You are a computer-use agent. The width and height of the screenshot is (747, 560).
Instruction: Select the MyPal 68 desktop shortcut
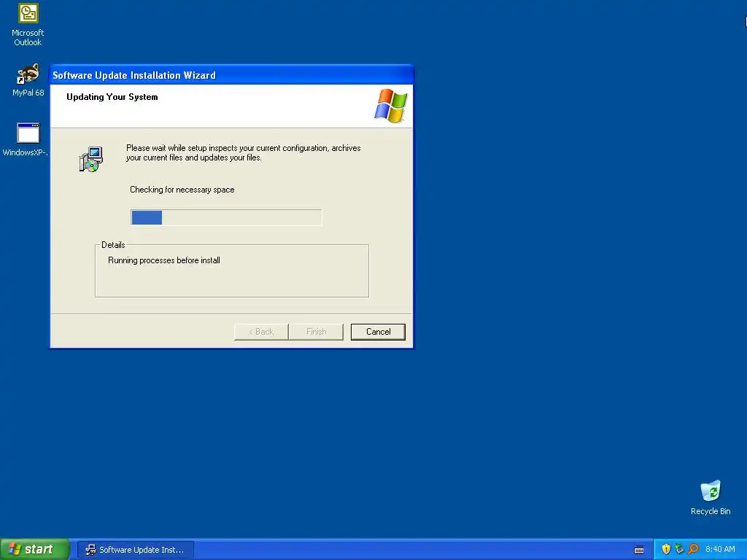tap(28, 80)
